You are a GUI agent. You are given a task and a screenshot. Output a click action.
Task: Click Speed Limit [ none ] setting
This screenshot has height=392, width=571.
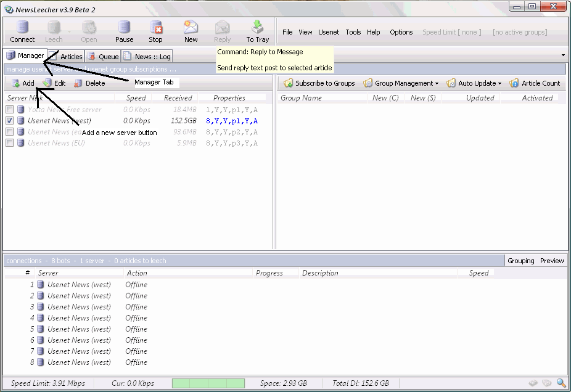(451, 32)
